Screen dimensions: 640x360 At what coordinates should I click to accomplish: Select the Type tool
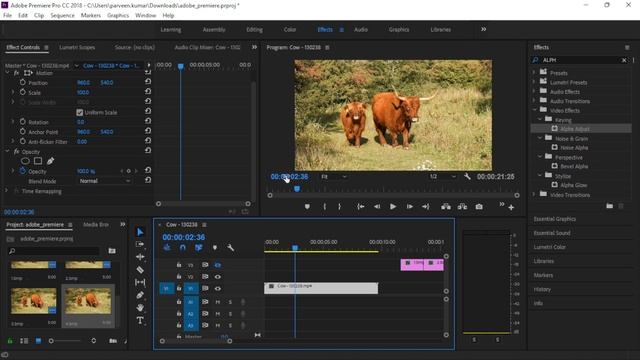pos(140,320)
